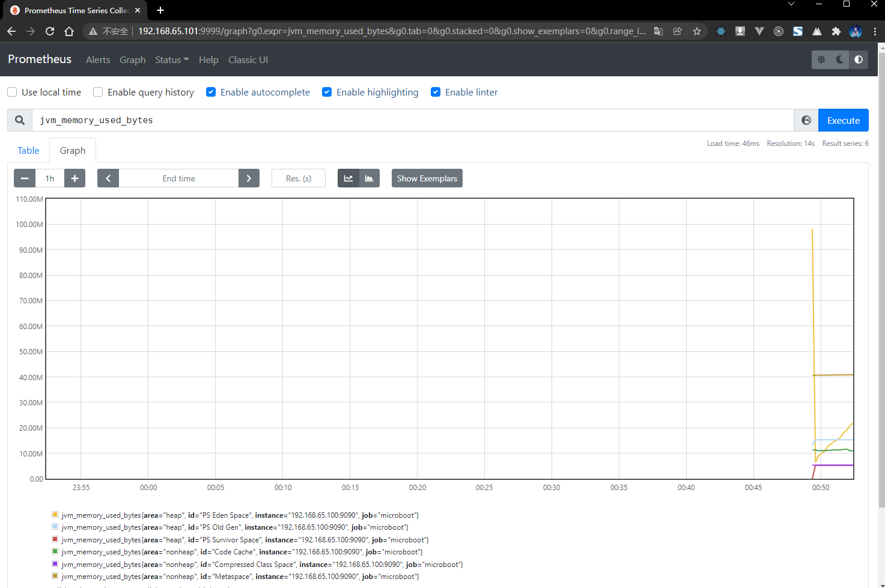
Task: Click the Load time: 46ms text
Action: pos(733,144)
